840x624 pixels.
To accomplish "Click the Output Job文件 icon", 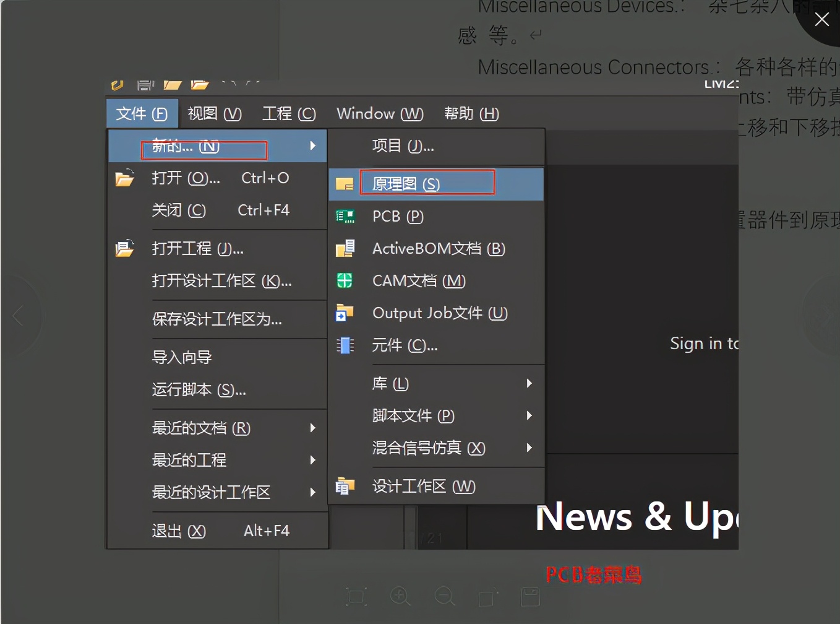I will click(345, 313).
